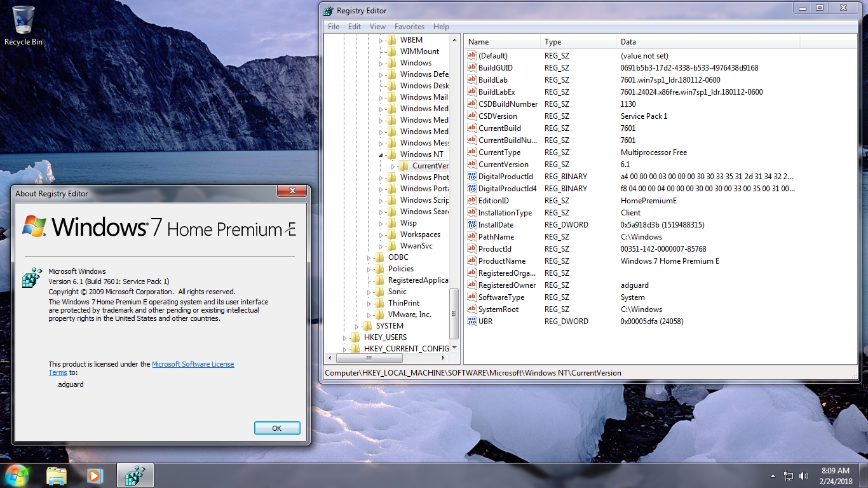868x488 pixels.
Task: Collapse the Windows NT tree node
Action: click(381, 154)
